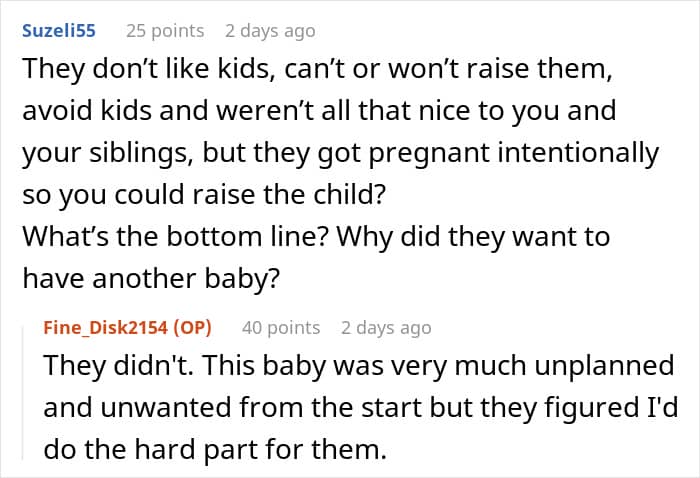The image size is (700, 478).
Task: Click the line starting "your siblings, but they"
Action: point(340,153)
